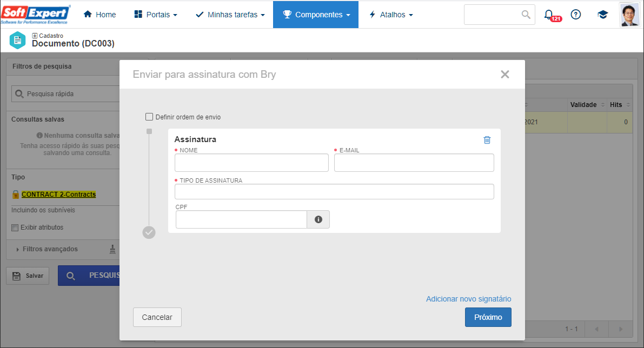Open the Portais dropdown menu

[156, 15]
